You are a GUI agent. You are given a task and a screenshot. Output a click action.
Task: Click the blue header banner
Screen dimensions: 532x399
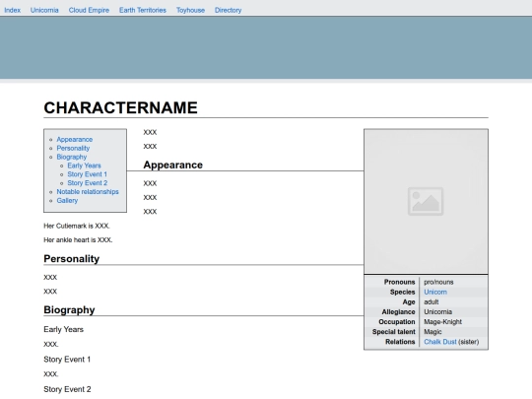[266, 47]
